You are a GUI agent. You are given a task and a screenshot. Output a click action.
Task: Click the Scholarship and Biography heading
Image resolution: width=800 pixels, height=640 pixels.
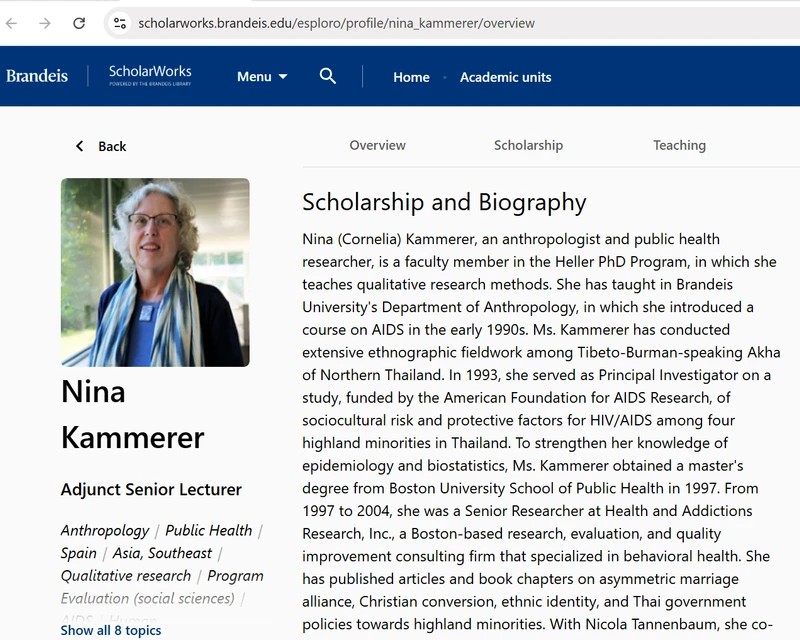[x=444, y=202]
